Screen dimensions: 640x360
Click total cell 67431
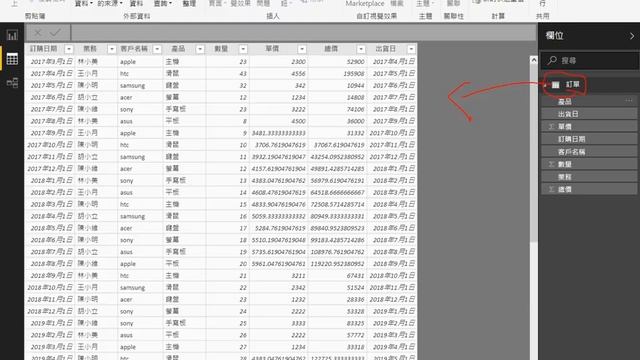(x=338, y=276)
